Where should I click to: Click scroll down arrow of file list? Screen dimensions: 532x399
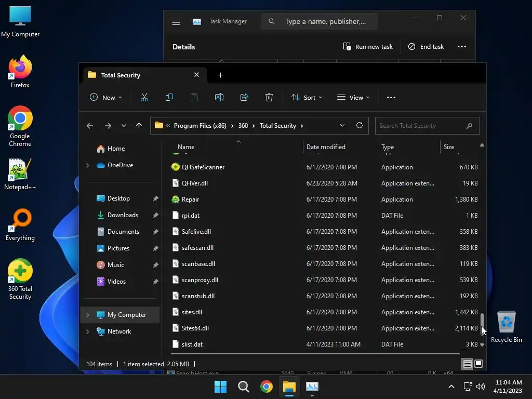pos(482,345)
